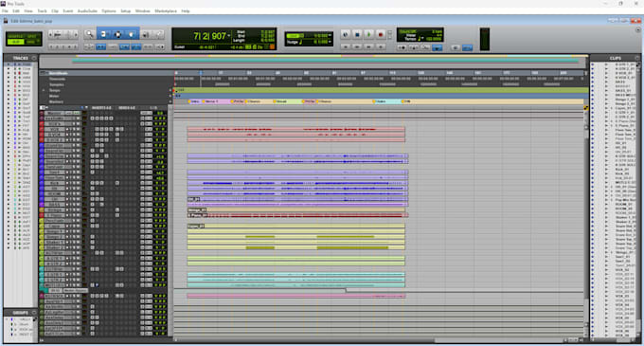Toggle Wait for Note MIDI button
Image resolution: width=644 pixels, height=346 pixels.
402,47
